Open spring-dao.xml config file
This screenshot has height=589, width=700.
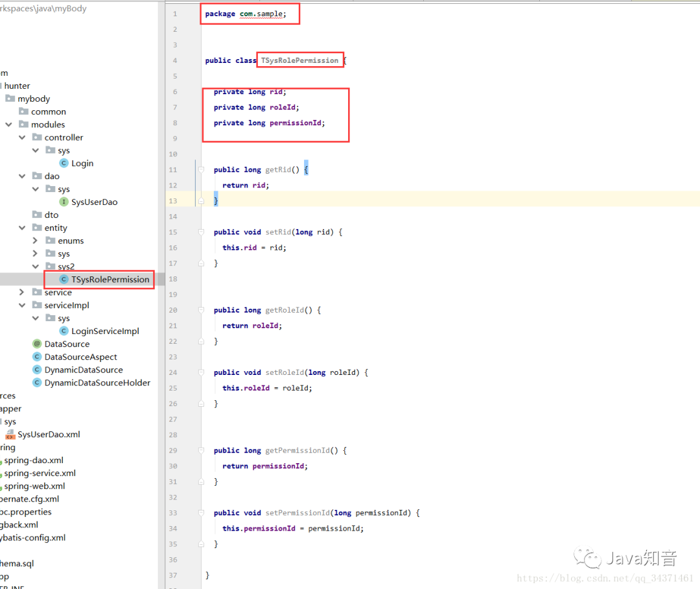pyautogui.click(x=34, y=461)
